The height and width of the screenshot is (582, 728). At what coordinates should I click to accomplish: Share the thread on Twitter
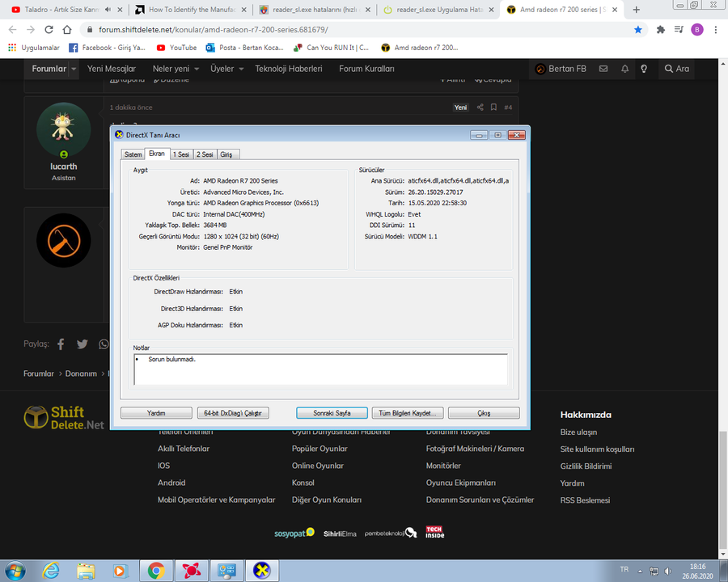point(83,344)
